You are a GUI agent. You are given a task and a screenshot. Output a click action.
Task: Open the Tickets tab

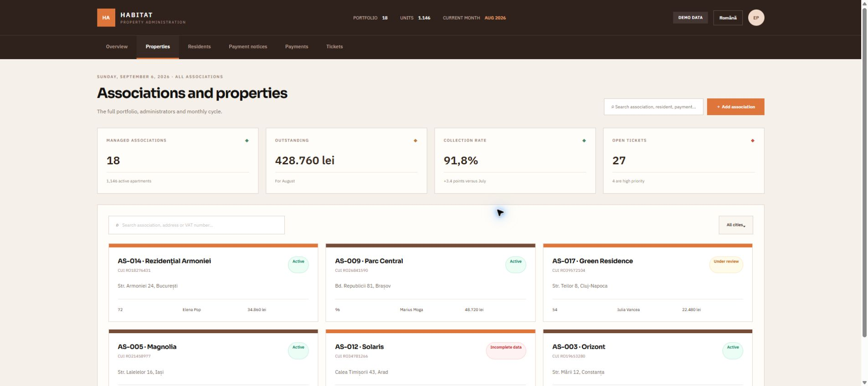(334, 47)
